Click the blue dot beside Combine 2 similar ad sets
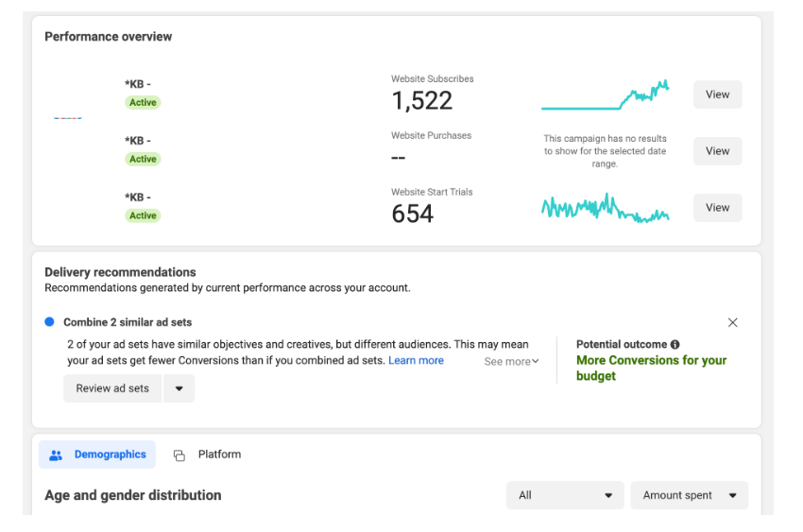The image size is (803, 532). click(x=49, y=321)
